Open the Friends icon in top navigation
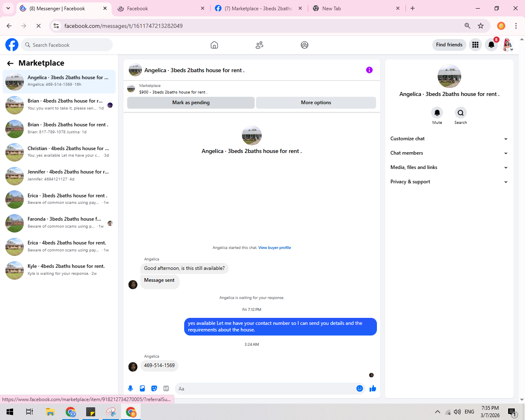Image resolution: width=525 pixels, height=420 pixels. [x=259, y=45]
